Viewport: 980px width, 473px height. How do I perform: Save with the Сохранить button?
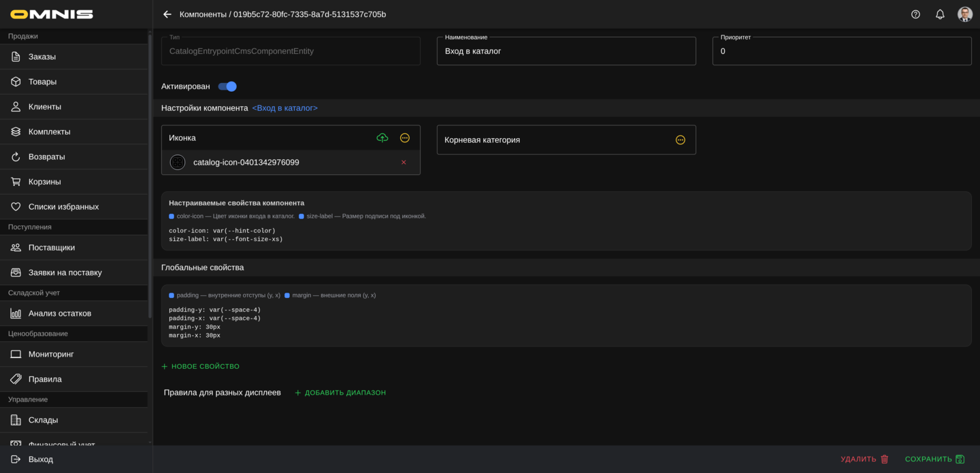pos(934,459)
